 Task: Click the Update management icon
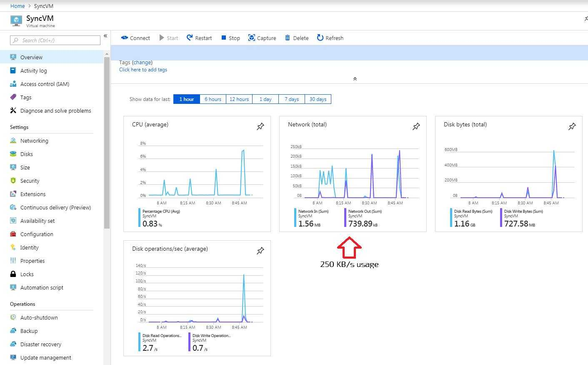pyautogui.click(x=13, y=357)
